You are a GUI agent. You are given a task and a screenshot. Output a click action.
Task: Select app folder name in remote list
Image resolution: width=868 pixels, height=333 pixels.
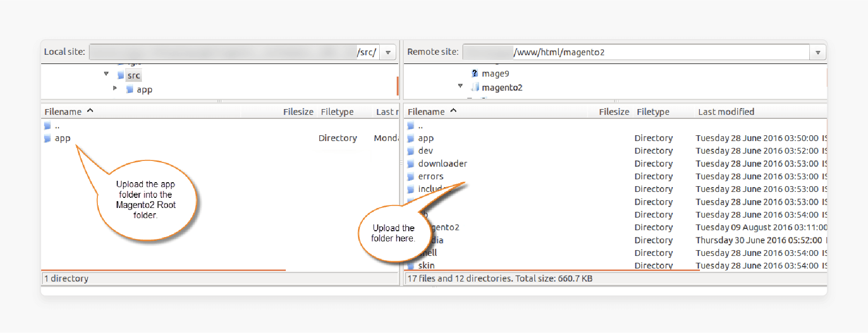coord(426,139)
